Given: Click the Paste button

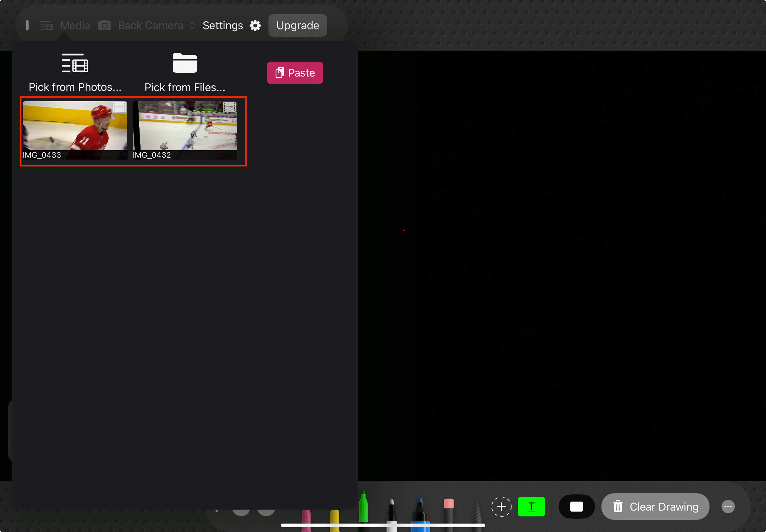Looking at the screenshot, I should tap(295, 73).
